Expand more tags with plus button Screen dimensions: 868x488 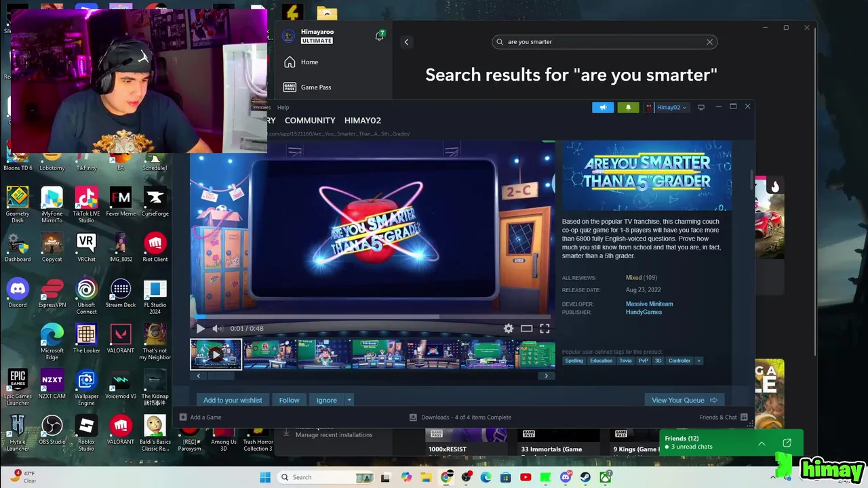pyautogui.click(x=698, y=361)
